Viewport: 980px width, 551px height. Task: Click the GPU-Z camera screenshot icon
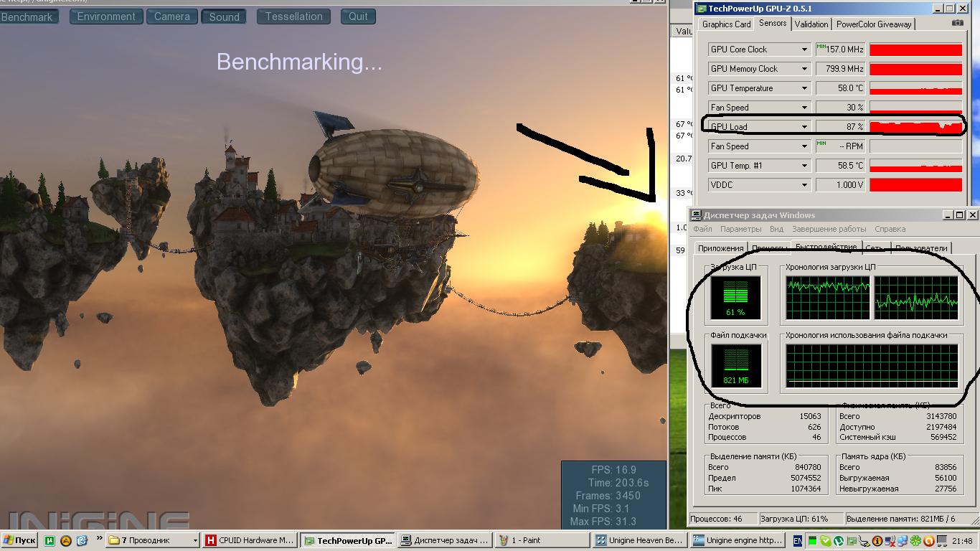(x=958, y=23)
